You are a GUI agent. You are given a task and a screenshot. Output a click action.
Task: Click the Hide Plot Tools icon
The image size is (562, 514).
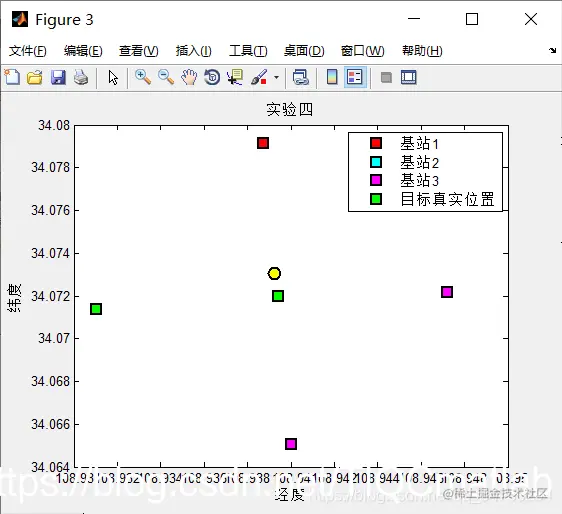(386, 77)
